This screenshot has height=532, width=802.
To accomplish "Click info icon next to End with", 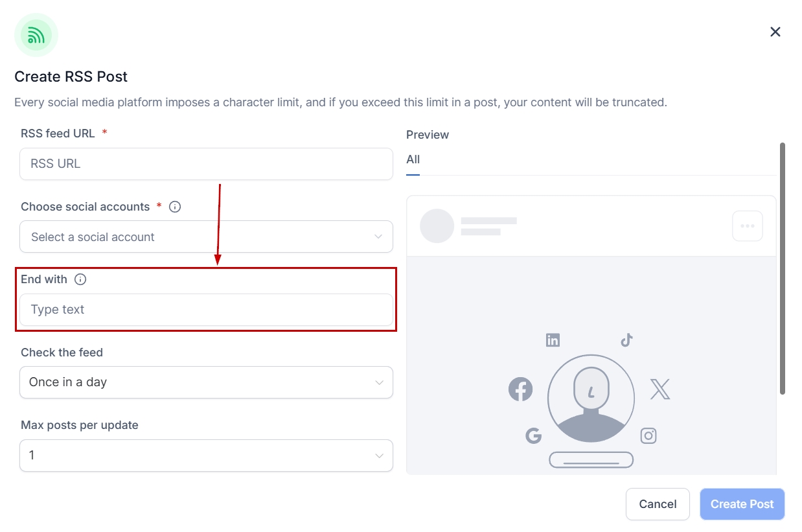I will tap(80, 279).
